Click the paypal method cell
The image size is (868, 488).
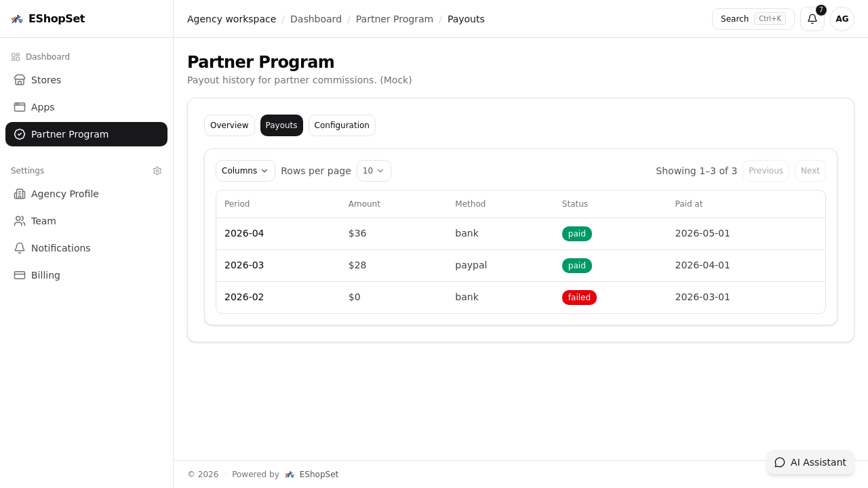coord(471,265)
